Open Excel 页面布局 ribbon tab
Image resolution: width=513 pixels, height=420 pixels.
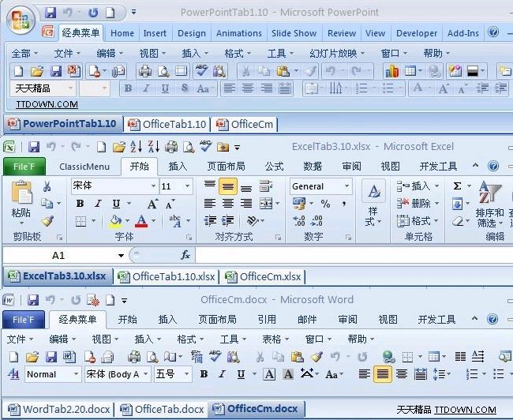pyautogui.click(x=226, y=167)
